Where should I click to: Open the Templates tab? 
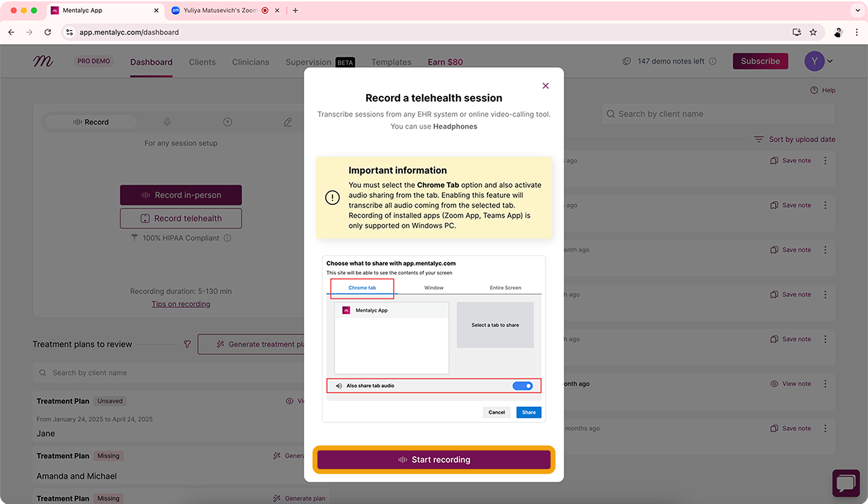391,62
